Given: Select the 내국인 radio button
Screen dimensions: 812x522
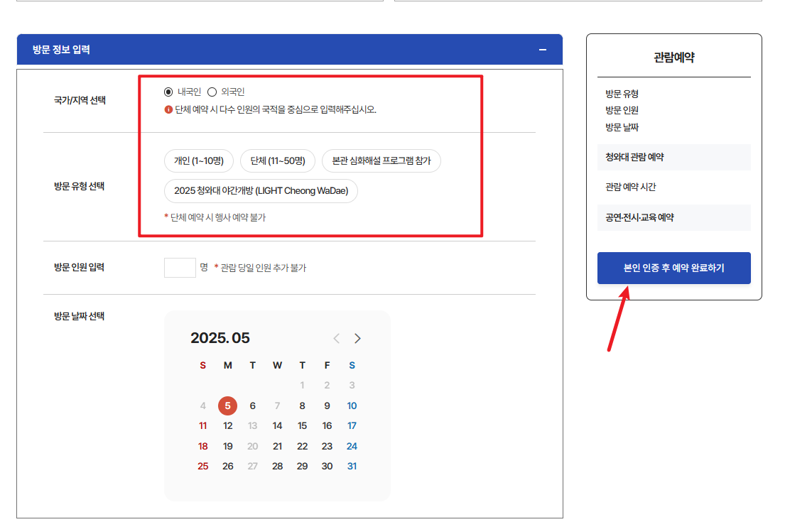Looking at the screenshot, I should click(167, 91).
